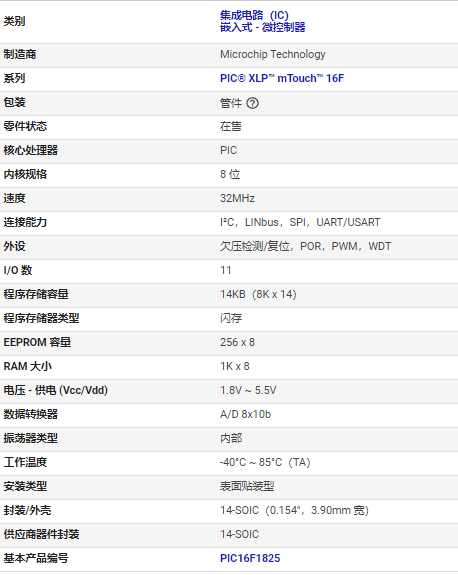The image size is (458, 575).
Task: Select the Microchip Technology manufacturer value
Action: pyautogui.click(x=272, y=54)
